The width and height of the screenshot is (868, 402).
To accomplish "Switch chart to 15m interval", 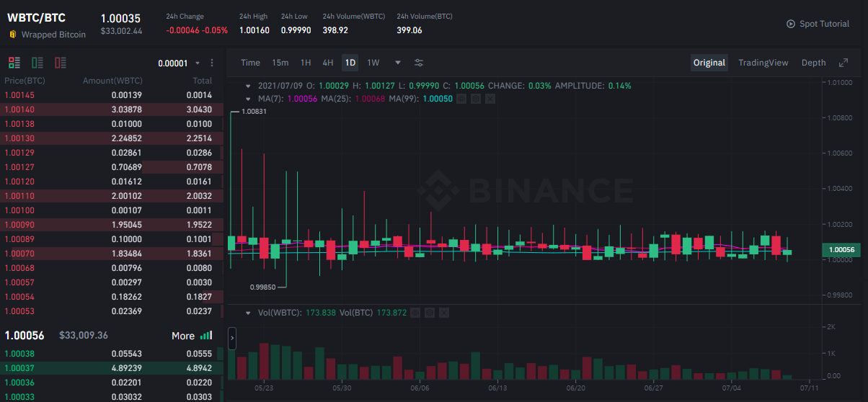I will coord(280,63).
